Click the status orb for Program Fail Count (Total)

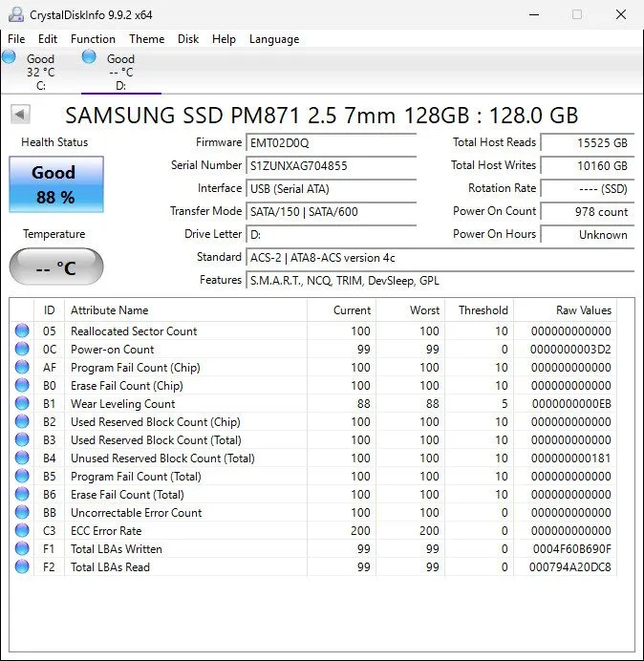click(x=22, y=476)
